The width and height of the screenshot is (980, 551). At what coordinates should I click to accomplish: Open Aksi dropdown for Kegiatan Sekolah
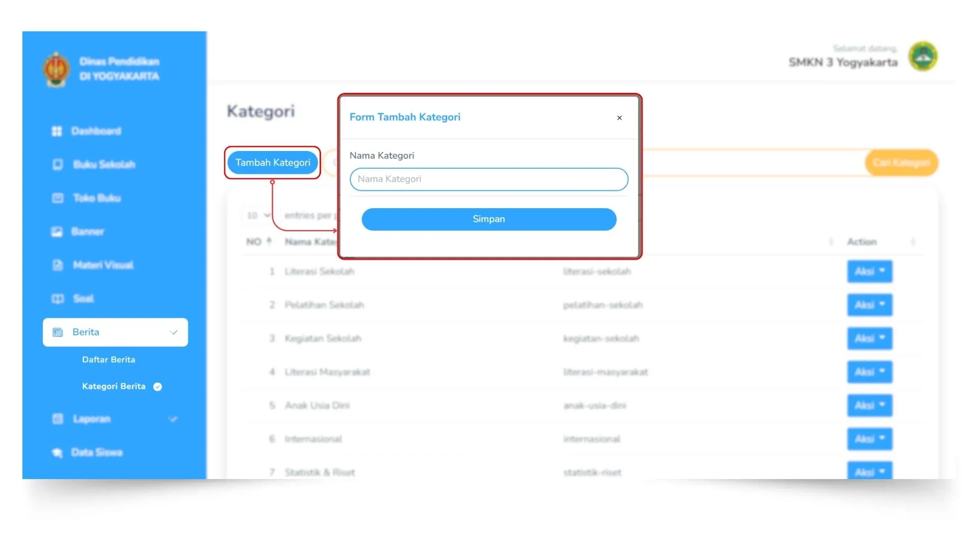pyautogui.click(x=869, y=338)
